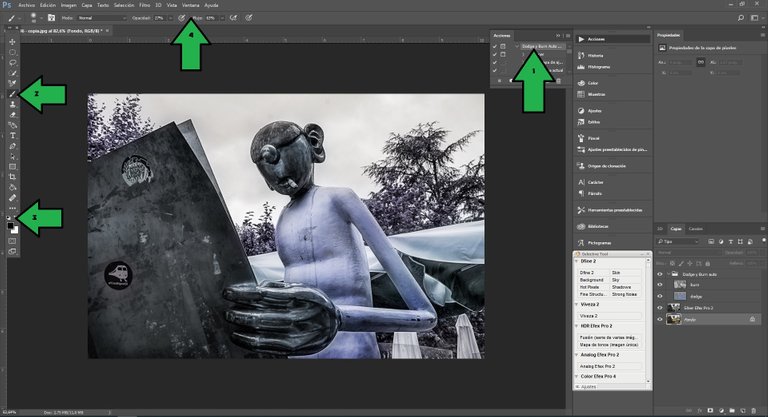
Task: Hide the Silver Efex Pro 2 layer
Action: click(660, 308)
